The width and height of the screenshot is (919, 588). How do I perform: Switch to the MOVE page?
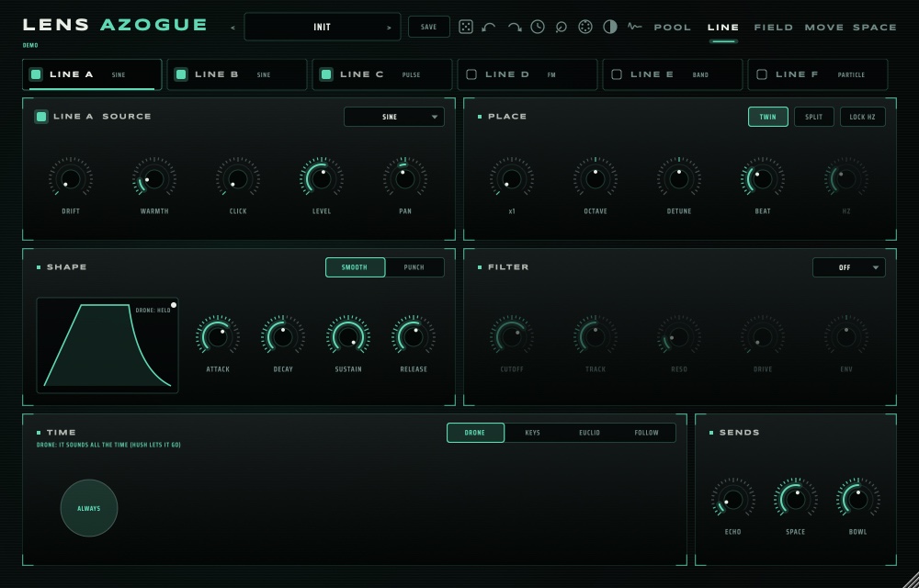pyautogui.click(x=825, y=28)
